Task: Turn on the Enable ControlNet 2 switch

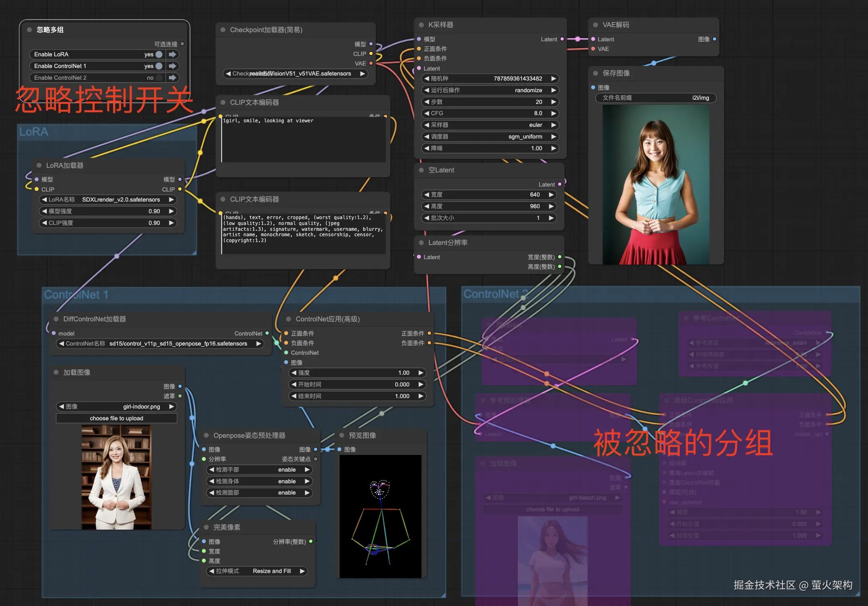Action: tap(159, 78)
